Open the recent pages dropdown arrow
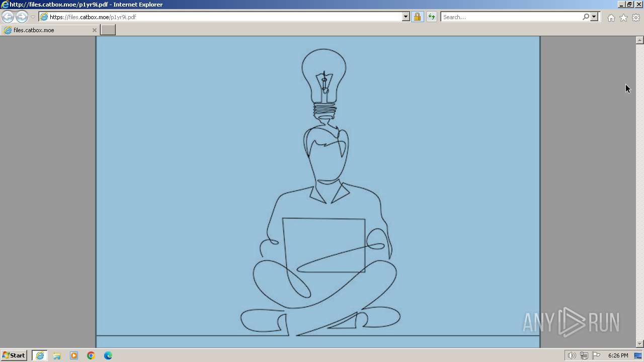The width and height of the screenshot is (644, 362). pyautogui.click(x=33, y=17)
